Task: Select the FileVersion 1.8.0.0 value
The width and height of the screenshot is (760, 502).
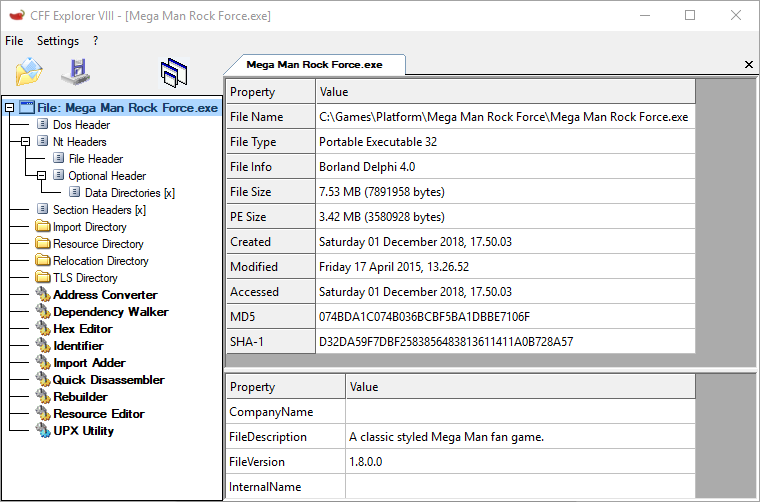Action: 521,462
